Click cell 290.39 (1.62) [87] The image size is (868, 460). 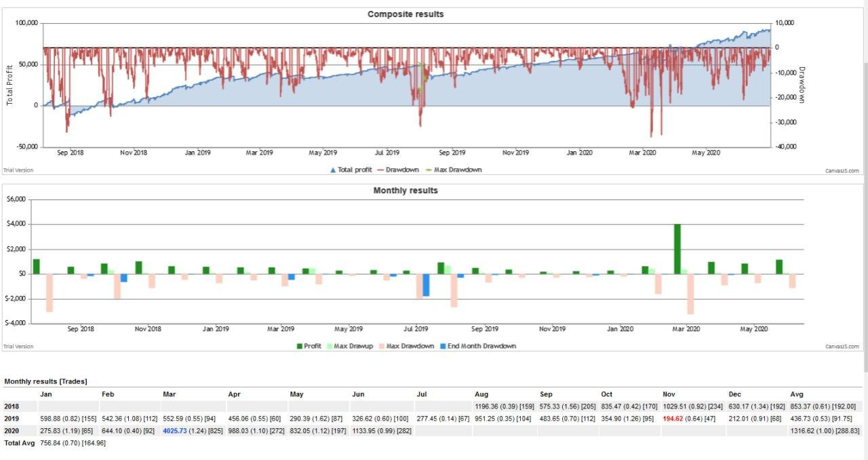click(317, 419)
